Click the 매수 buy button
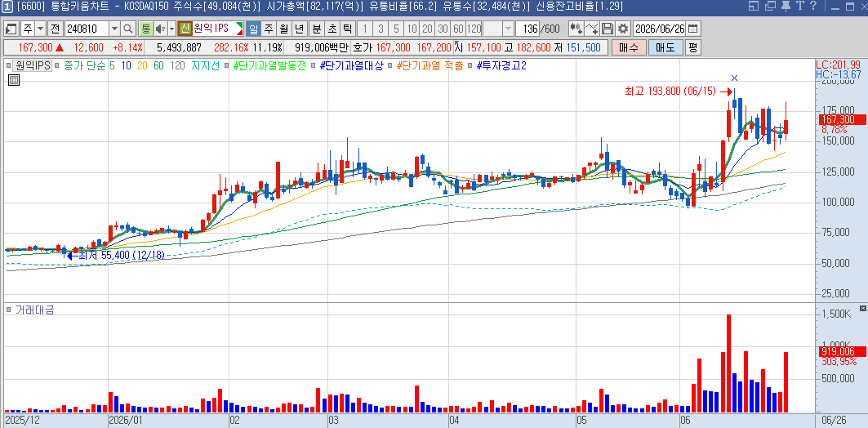This screenshot has width=868, height=428. tap(629, 47)
